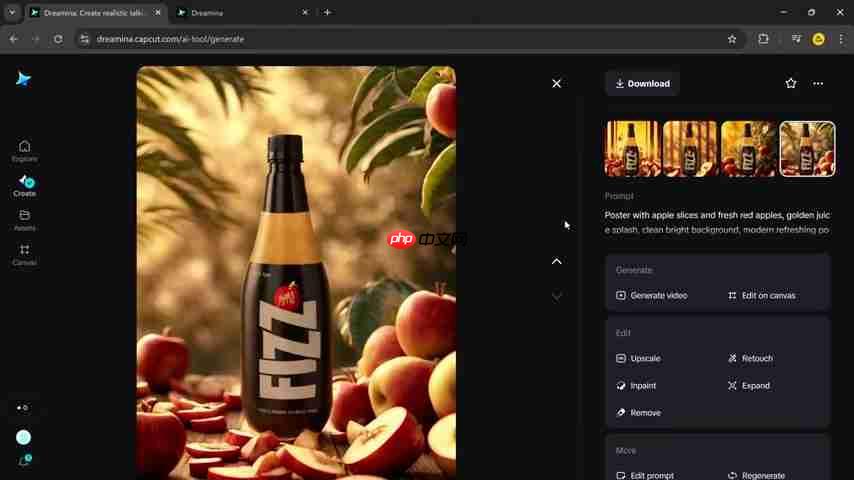Click the Retouch option
Screen dimensions: 854x480
751,359
